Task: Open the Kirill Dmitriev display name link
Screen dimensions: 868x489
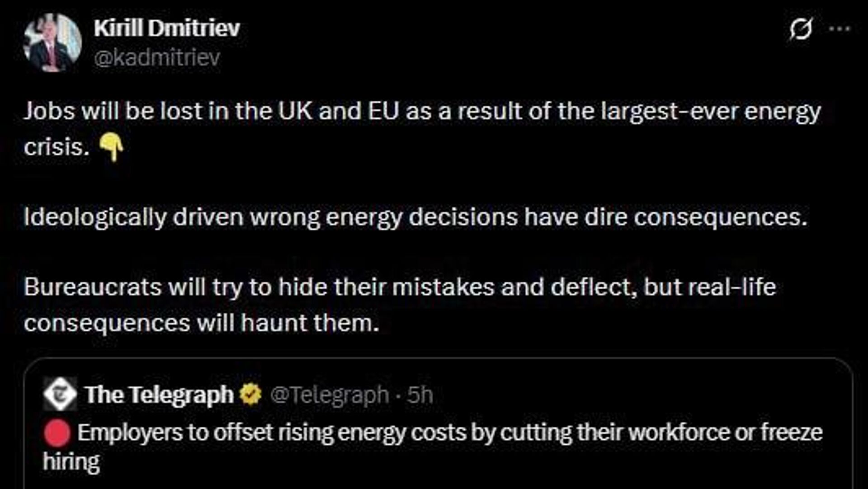Action: pos(167,28)
